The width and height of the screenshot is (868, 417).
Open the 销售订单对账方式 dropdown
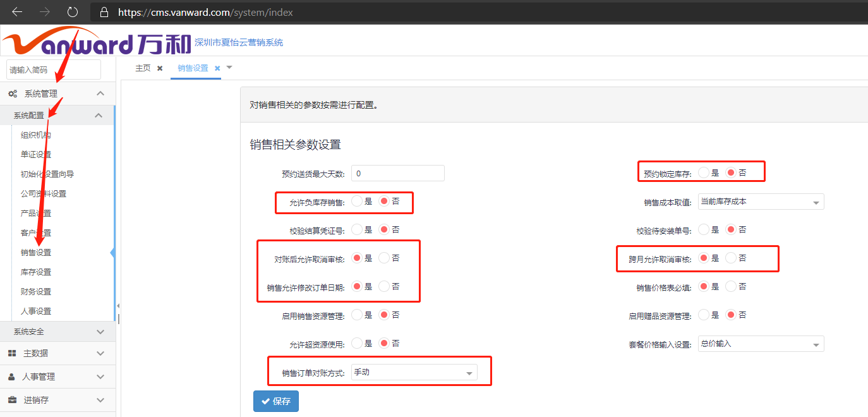pos(414,373)
